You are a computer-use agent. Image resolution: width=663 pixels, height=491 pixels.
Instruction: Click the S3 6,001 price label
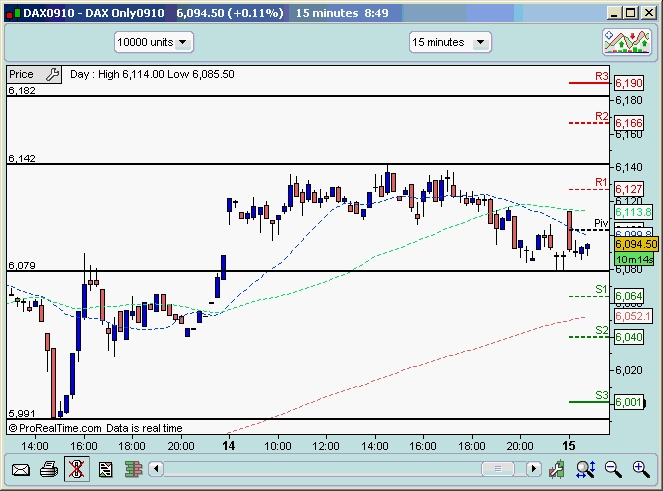click(629, 402)
